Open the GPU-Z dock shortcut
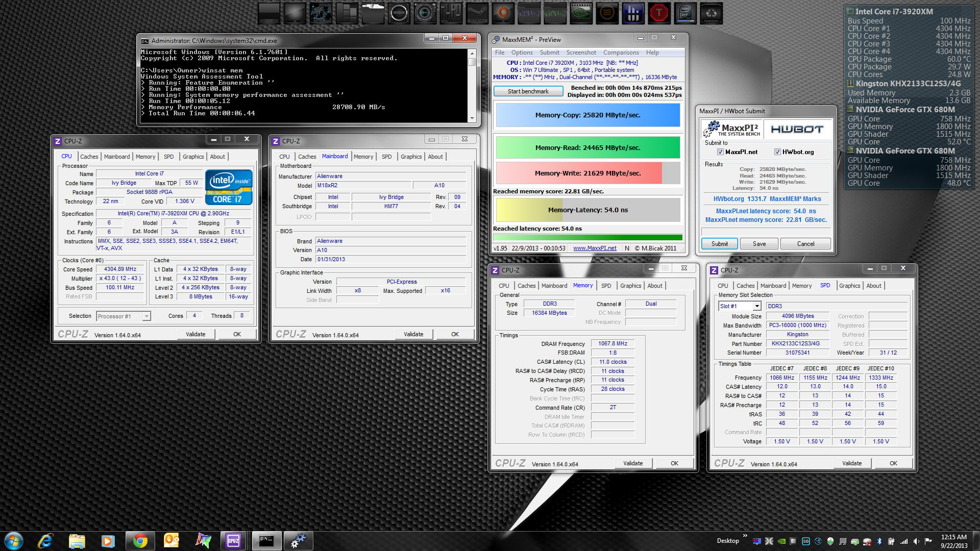Screen dimensions: 980x551 555,13
